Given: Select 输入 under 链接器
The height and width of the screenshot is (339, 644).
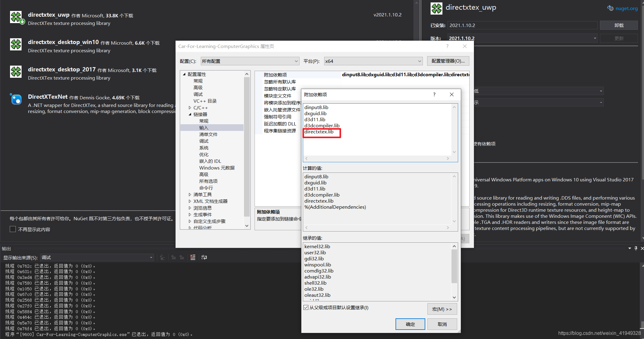Looking at the screenshot, I should (204, 128).
